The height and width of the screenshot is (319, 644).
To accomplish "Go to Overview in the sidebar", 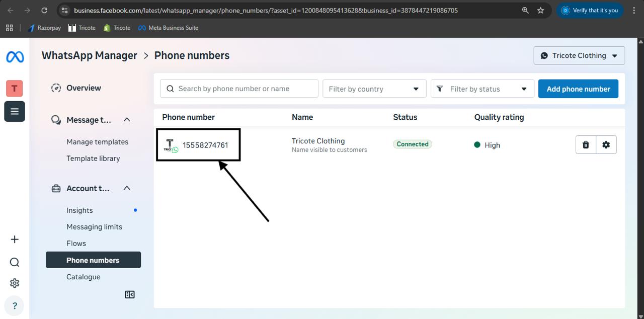I will pyautogui.click(x=84, y=88).
